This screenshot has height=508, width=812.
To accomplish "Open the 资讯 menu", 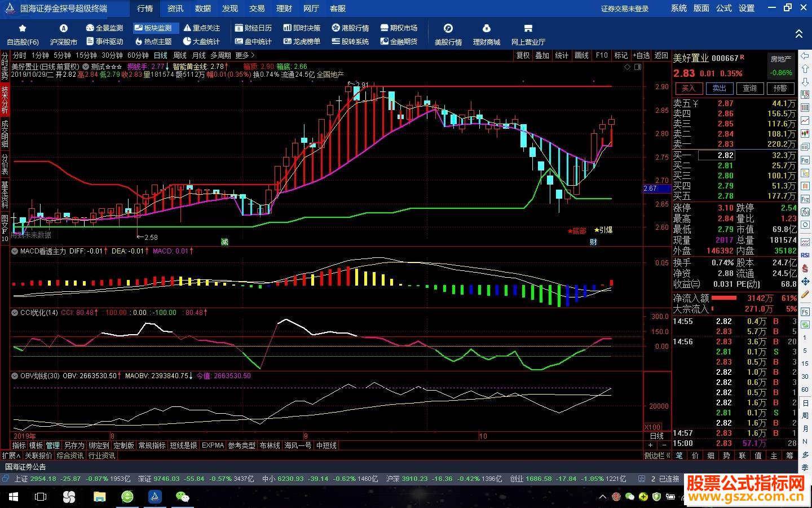I will click(x=175, y=8).
